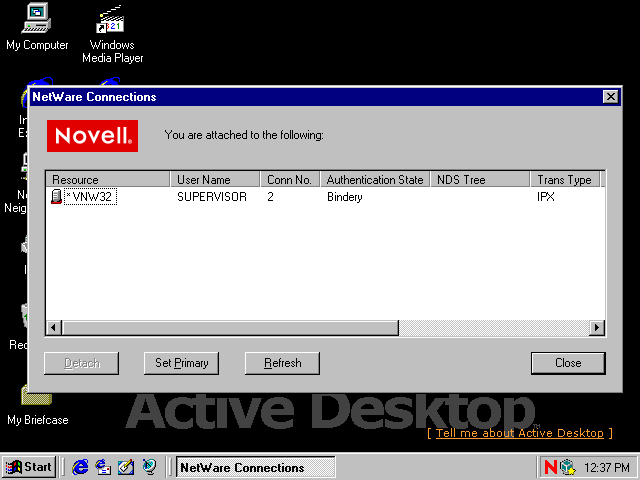Image resolution: width=640 pixels, height=480 pixels.
Task: Click the red Novell N tray icon
Action: 551,467
